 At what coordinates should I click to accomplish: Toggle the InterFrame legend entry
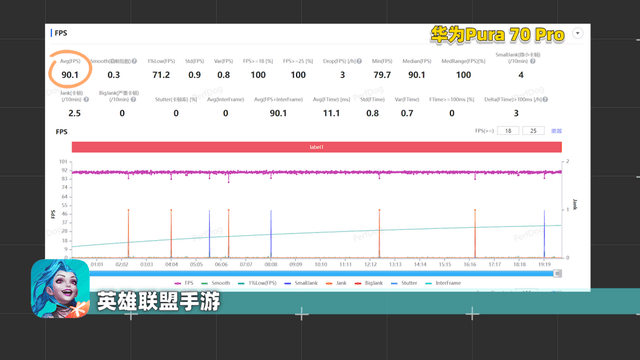pos(443,283)
